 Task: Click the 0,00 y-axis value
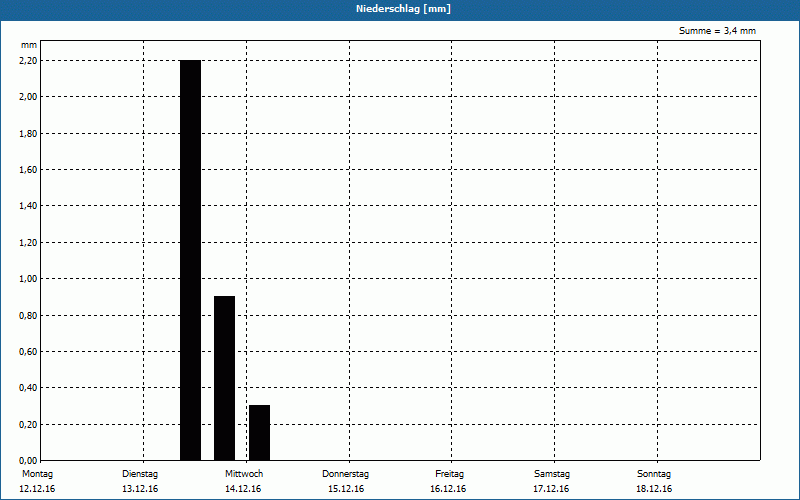coord(28,461)
